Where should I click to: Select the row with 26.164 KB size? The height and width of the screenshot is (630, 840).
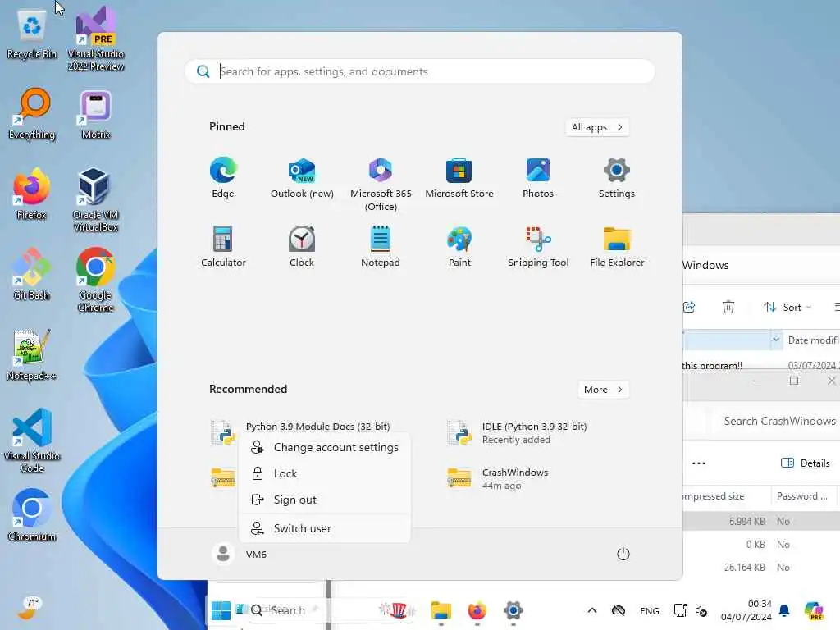tap(761, 568)
